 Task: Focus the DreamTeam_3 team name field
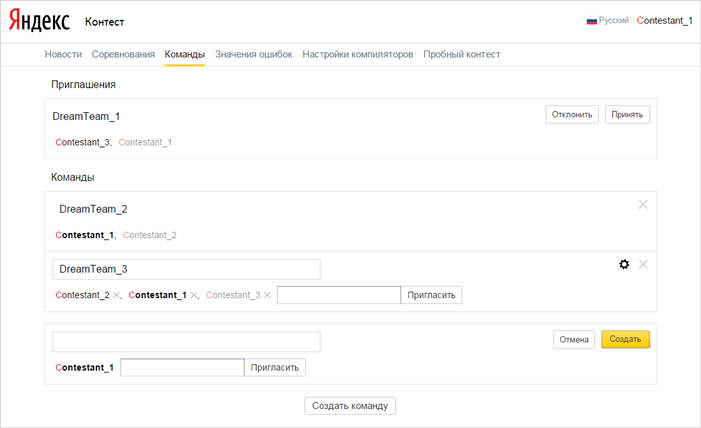(x=186, y=269)
